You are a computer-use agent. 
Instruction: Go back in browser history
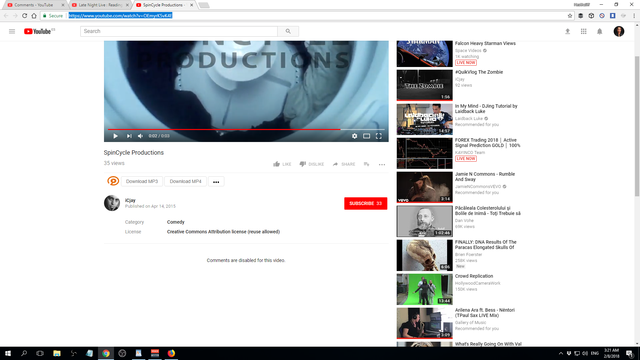pos(6,16)
